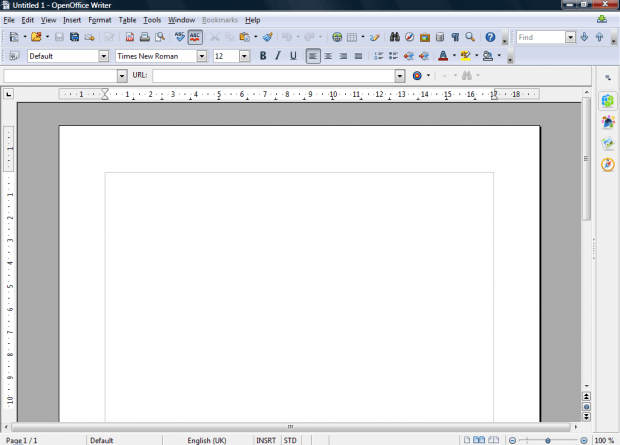Click INSRT insert mode in status bar
Screen dimensions: 620x445
point(266,440)
